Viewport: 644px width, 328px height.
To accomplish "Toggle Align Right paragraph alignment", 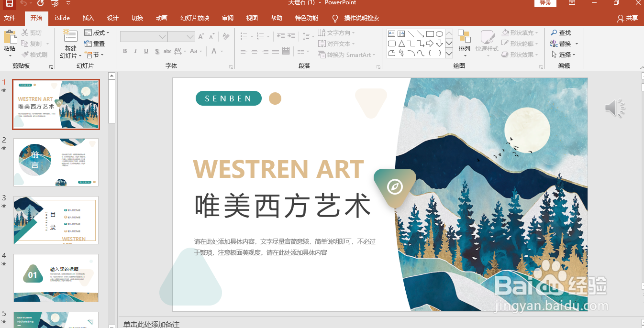I will coord(265,51).
